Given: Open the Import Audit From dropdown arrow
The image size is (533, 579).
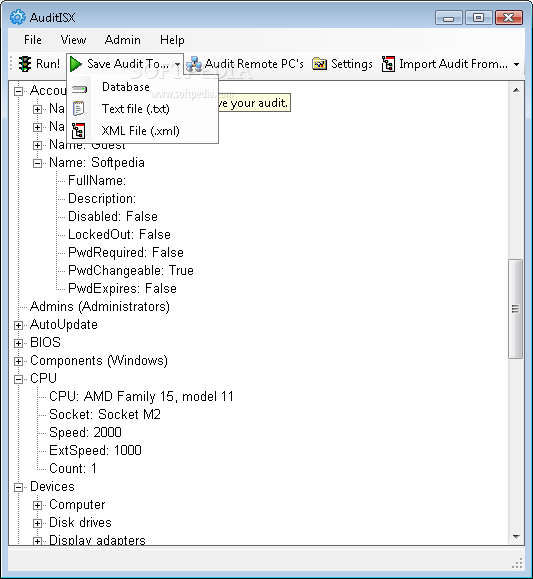Looking at the screenshot, I should (516, 65).
